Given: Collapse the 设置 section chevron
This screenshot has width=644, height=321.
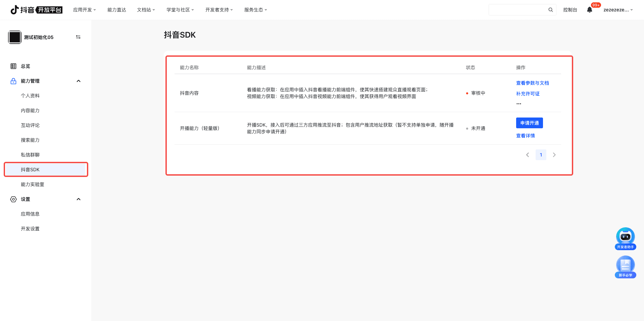Looking at the screenshot, I should pos(79,199).
